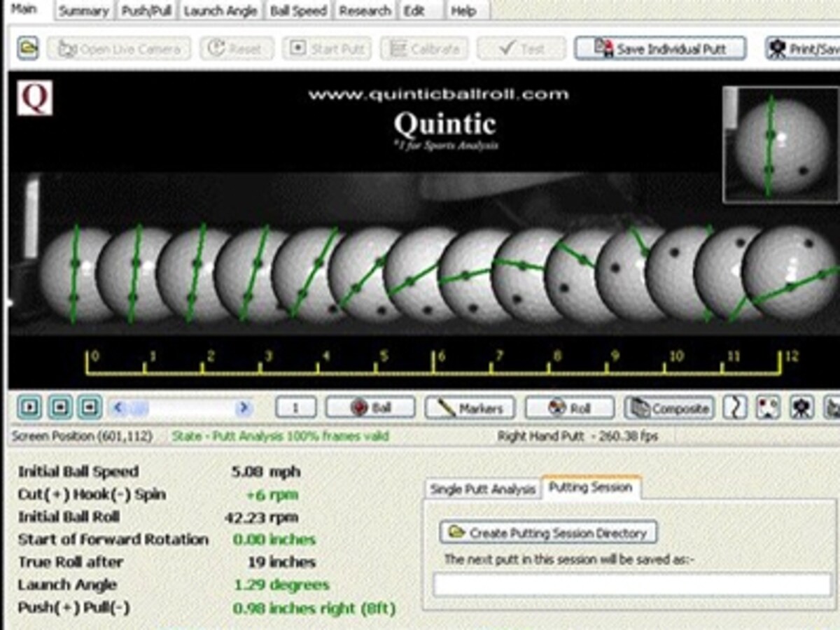Screen dimensions: 840x630
Task: Click the Test button
Action: point(521,49)
